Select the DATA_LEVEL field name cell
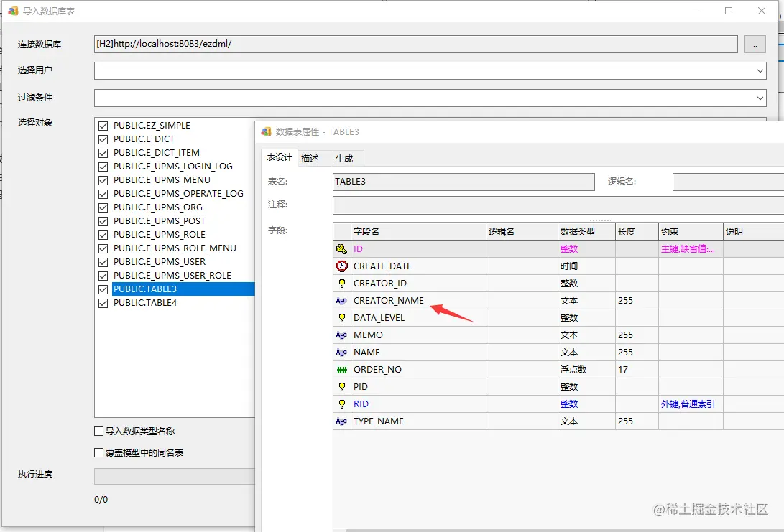The height and width of the screenshot is (532, 784). [x=418, y=318]
